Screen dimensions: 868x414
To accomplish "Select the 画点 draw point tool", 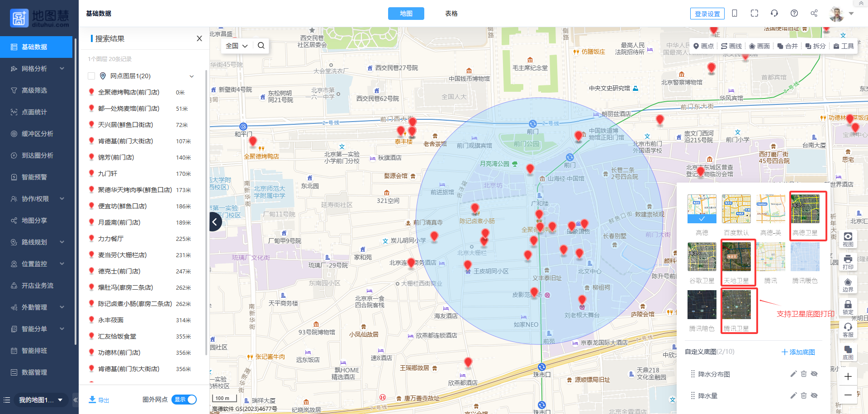I will [x=703, y=46].
